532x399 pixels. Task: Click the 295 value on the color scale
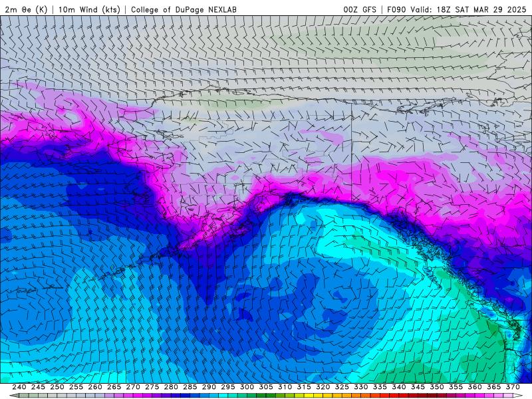click(228, 387)
